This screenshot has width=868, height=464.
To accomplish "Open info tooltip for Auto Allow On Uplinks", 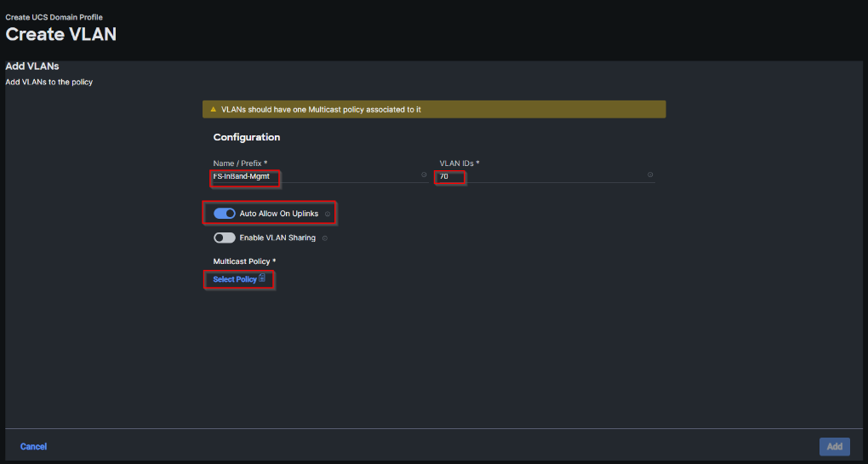I will [x=328, y=214].
